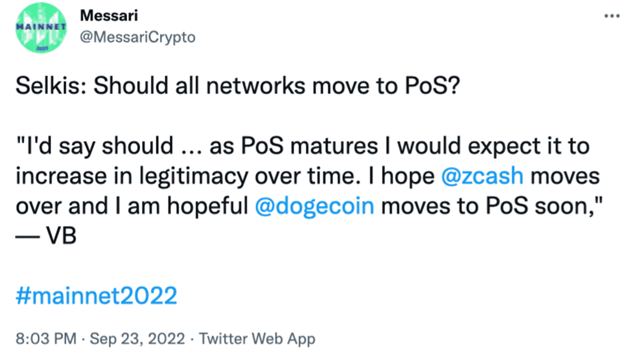Open the Twitter Web App source label
The height and width of the screenshot is (364, 635).
tap(257, 339)
